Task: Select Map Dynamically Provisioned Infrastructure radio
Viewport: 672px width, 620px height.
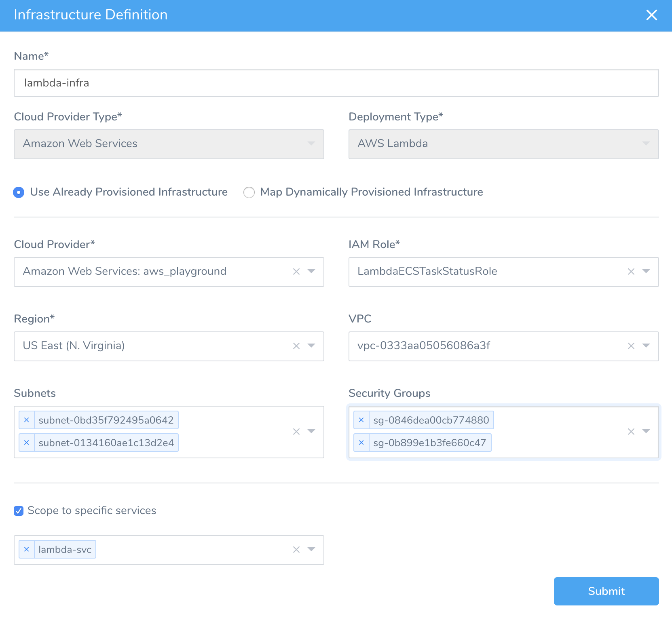Action: (249, 192)
